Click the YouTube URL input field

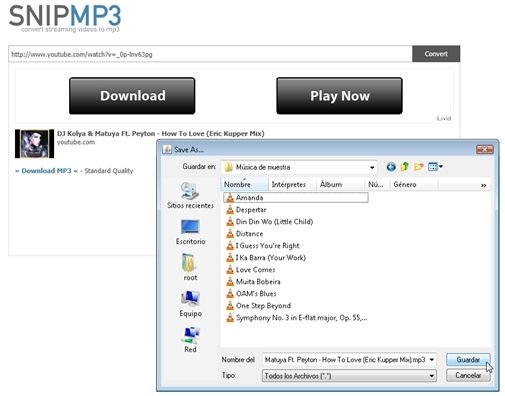210,54
